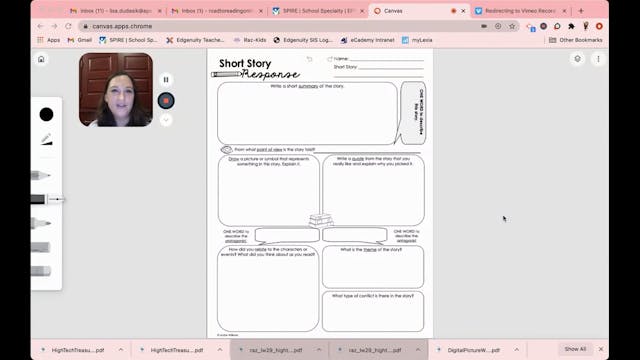Viewport: 640px width, 360px height.
Task: Close the downloads bar
Action: 601,349
